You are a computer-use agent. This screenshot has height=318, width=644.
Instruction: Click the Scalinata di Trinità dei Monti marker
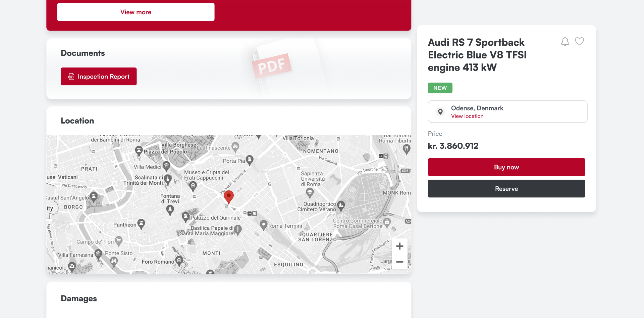coord(168,179)
